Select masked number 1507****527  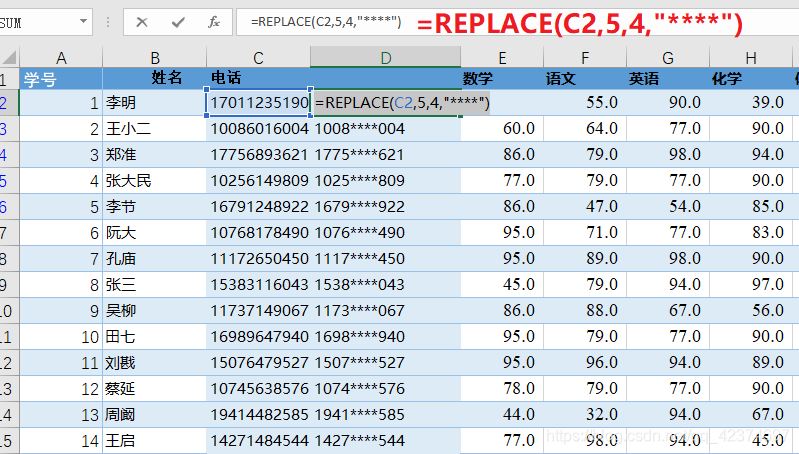[386, 363]
